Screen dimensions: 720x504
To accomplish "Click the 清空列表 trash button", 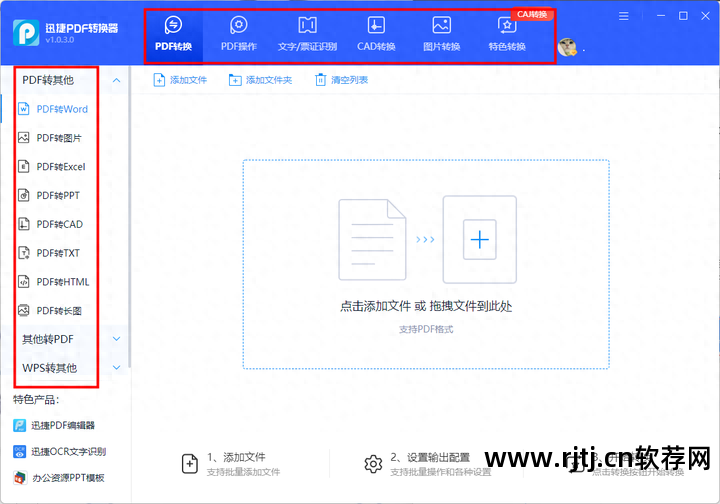I will 341,80.
